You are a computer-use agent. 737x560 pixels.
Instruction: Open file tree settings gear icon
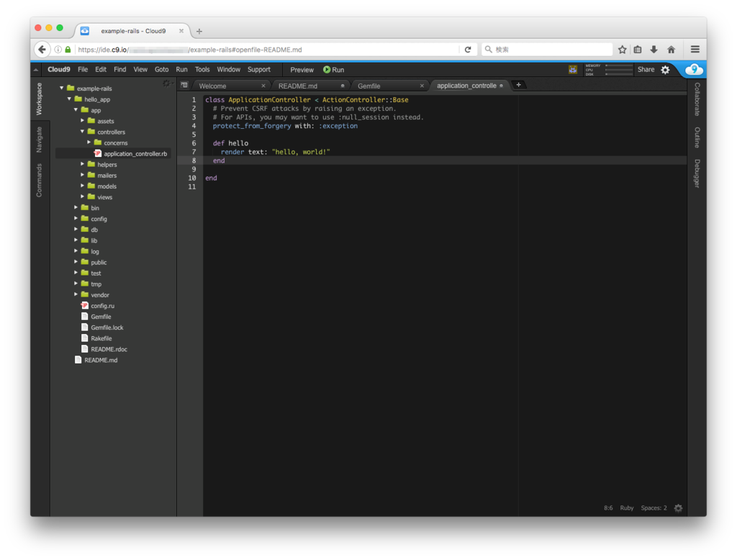(166, 83)
